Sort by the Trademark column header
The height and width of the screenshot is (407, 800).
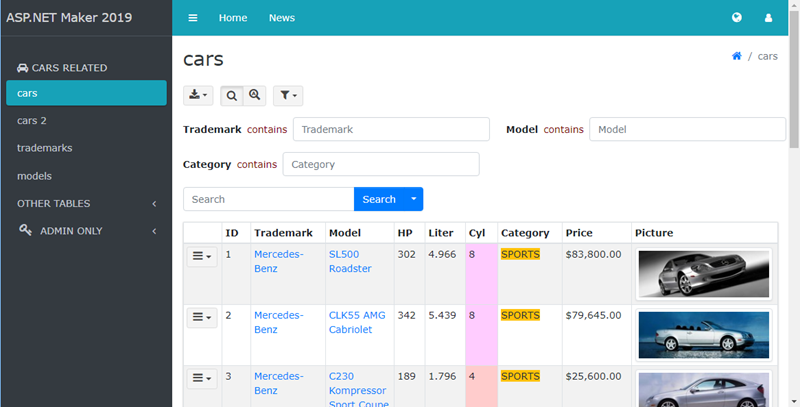point(283,233)
